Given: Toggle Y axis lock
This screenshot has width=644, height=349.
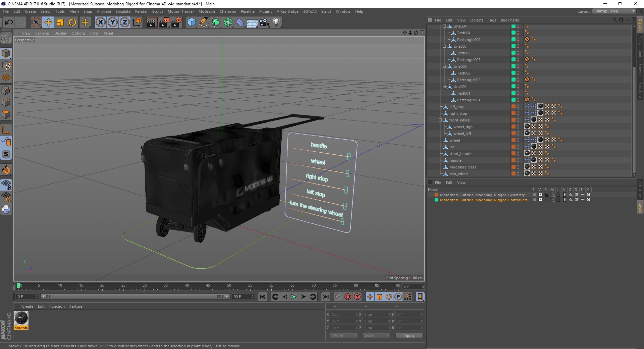Looking at the screenshot, I should click(113, 22).
